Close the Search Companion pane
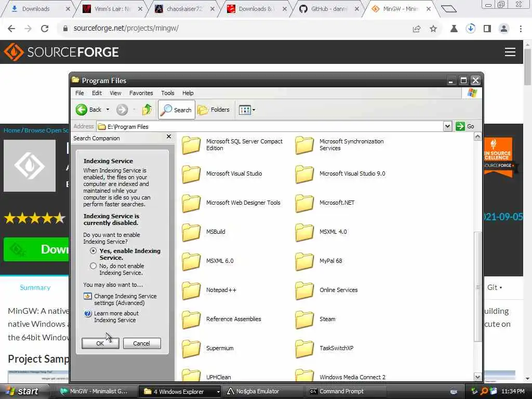This screenshot has height=399, width=532. coord(169,137)
